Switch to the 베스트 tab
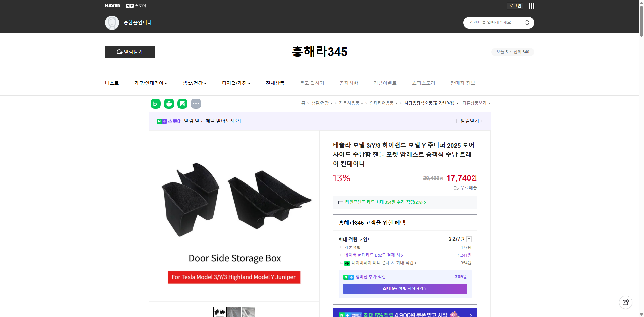 click(111, 83)
